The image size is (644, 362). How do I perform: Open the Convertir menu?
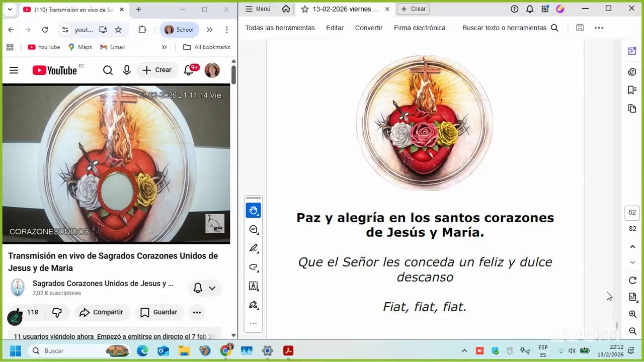tap(369, 28)
